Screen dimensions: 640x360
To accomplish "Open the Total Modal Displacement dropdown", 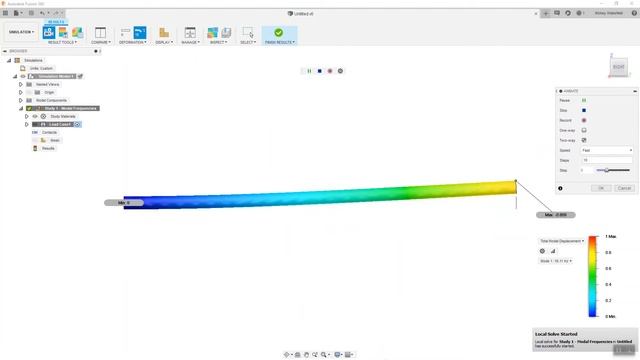I will coord(562,241).
